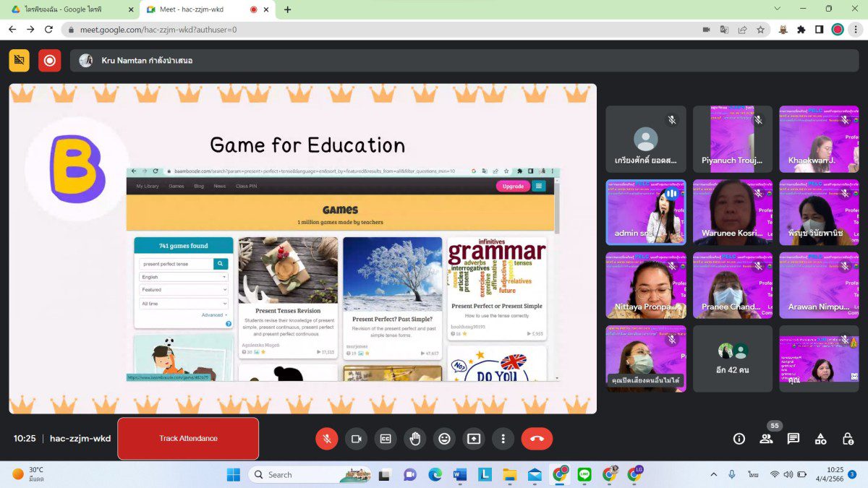
Task: Turn on the camera in Meet
Action: [356, 438]
